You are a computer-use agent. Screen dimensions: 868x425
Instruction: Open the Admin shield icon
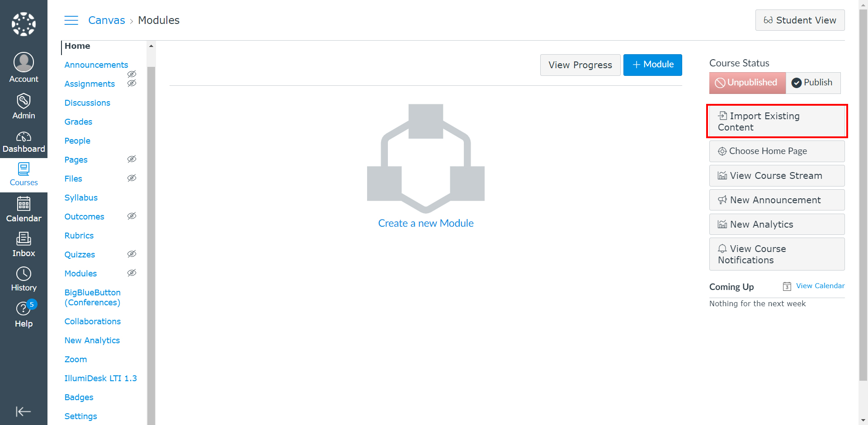(24, 101)
